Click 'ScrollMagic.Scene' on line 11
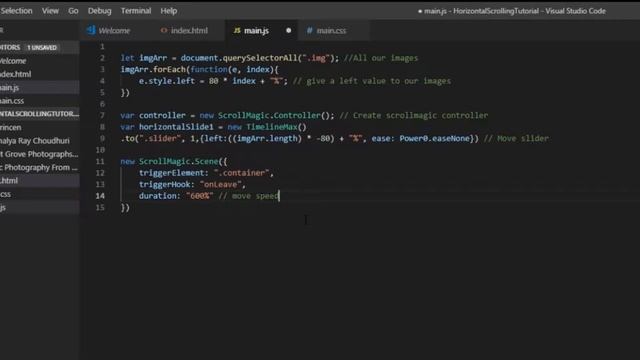 click(x=178, y=162)
